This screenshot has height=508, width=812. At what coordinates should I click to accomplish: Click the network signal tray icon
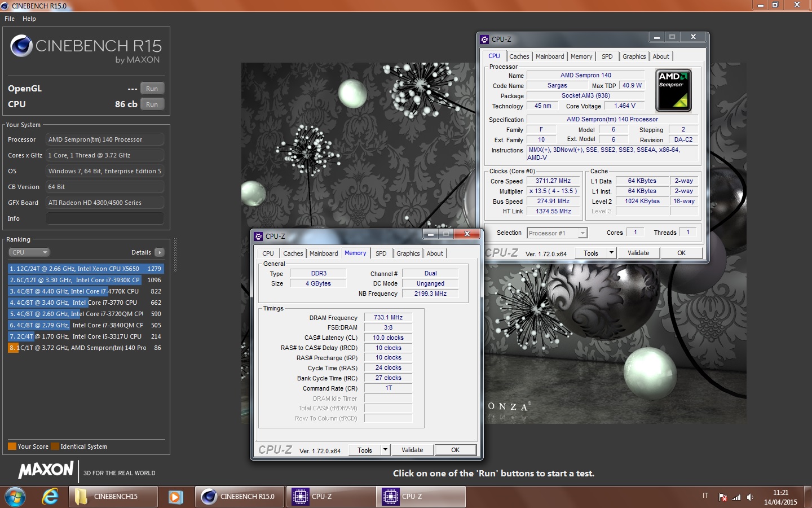pos(736,497)
